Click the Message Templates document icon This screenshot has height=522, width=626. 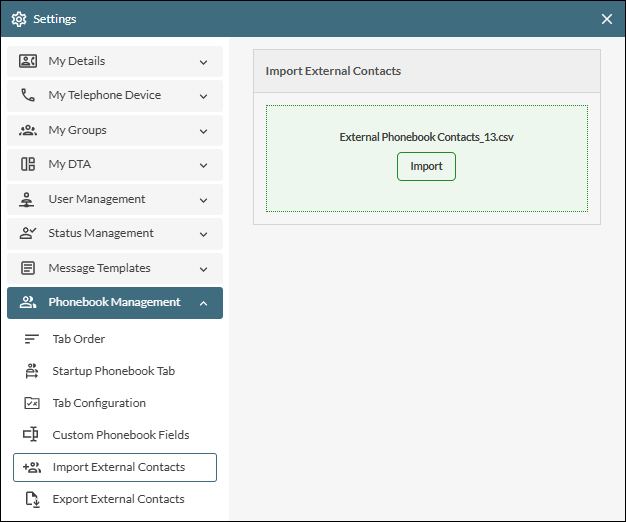[28, 269]
